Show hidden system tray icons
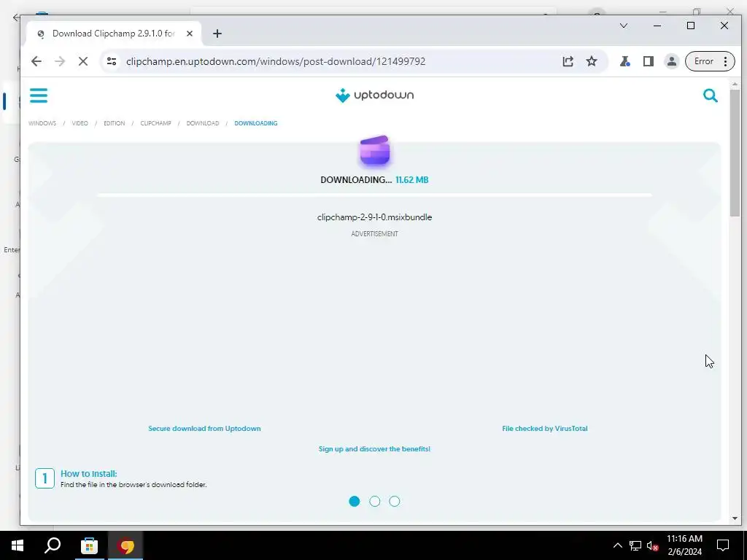This screenshot has height=560, width=747. 617,545
